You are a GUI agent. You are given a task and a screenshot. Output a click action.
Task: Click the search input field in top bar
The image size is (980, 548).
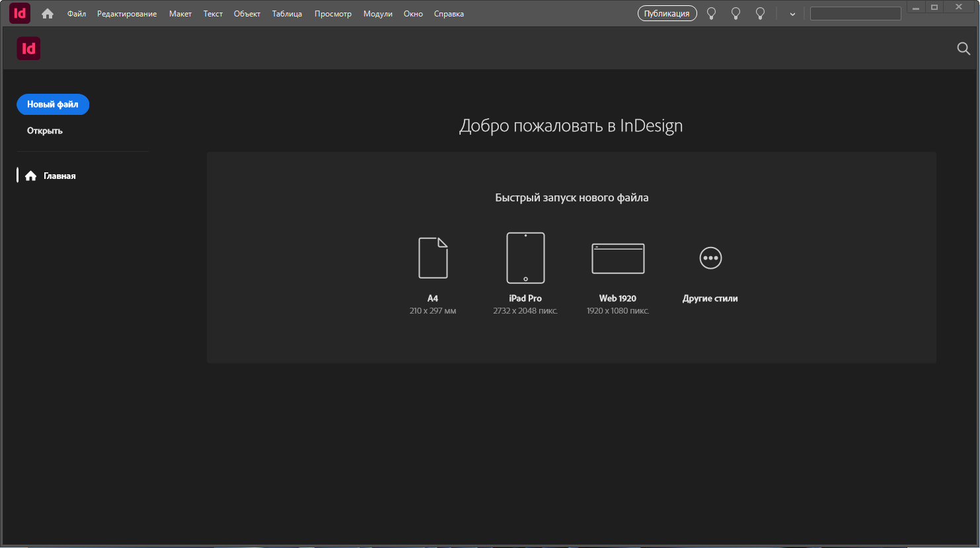pyautogui.click(x=855, y=14)
